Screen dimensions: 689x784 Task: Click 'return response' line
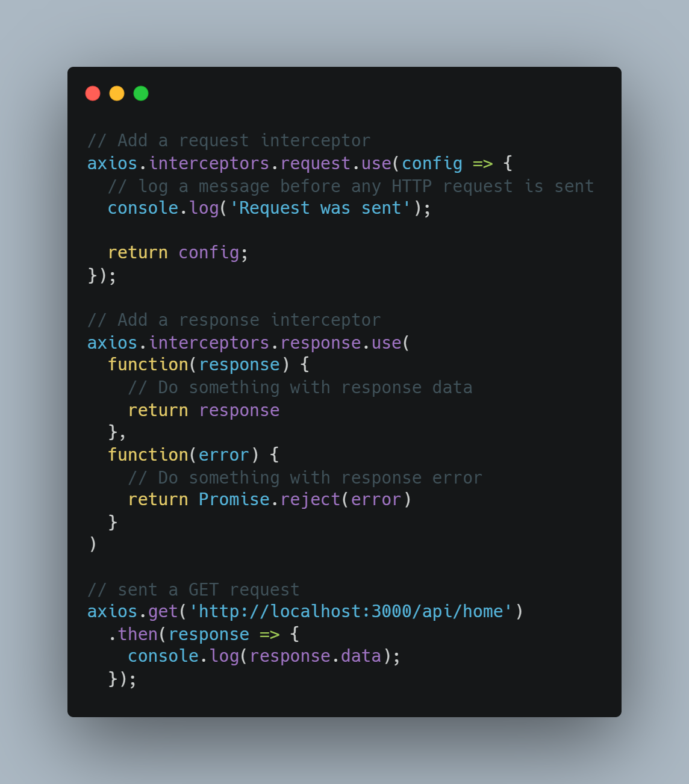[x=204, y=411]
